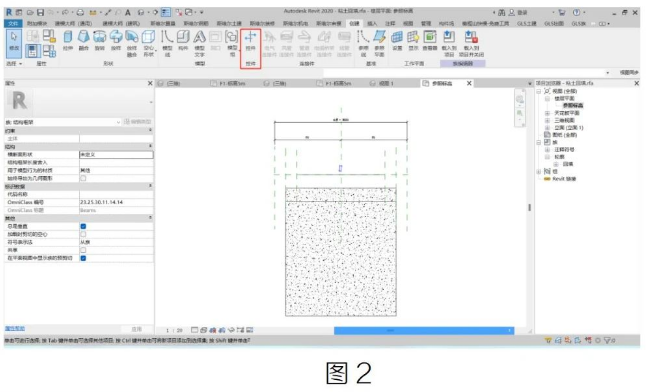The width and height of the screenshot is (656, 392).
Task: Click the 1:20 view scale button
Action: point(174,331)
